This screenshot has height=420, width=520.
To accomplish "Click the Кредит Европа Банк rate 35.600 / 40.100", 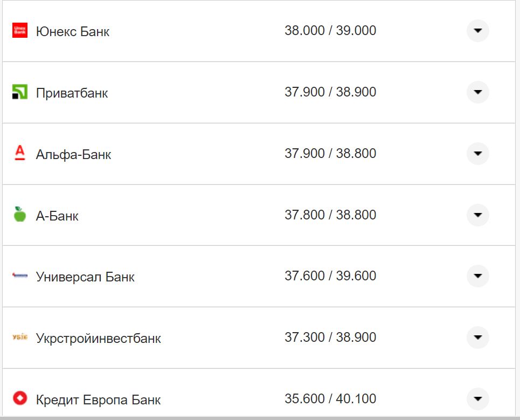I will (x=330, y=399).
